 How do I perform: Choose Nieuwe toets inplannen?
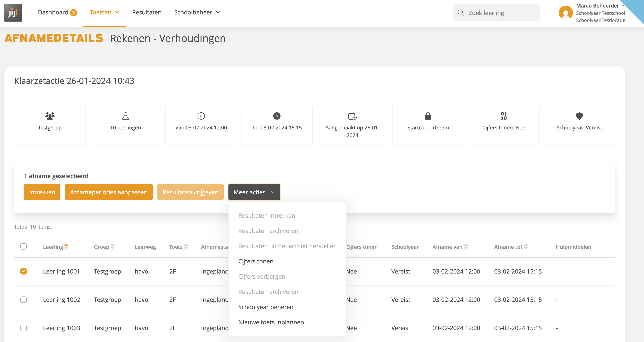[271, 322]
